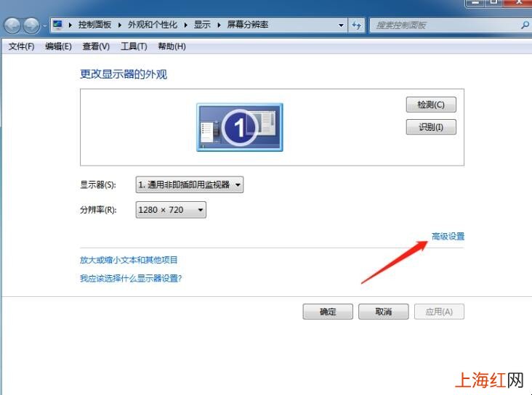
Task: Click the 识别(I) identify button
Action: tap(431, 127)
